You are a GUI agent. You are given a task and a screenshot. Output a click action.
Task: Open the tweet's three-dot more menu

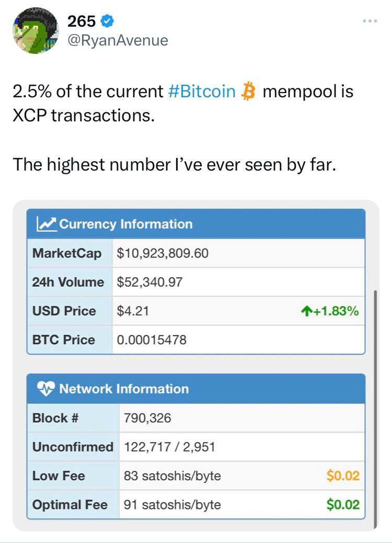(370, 21)
